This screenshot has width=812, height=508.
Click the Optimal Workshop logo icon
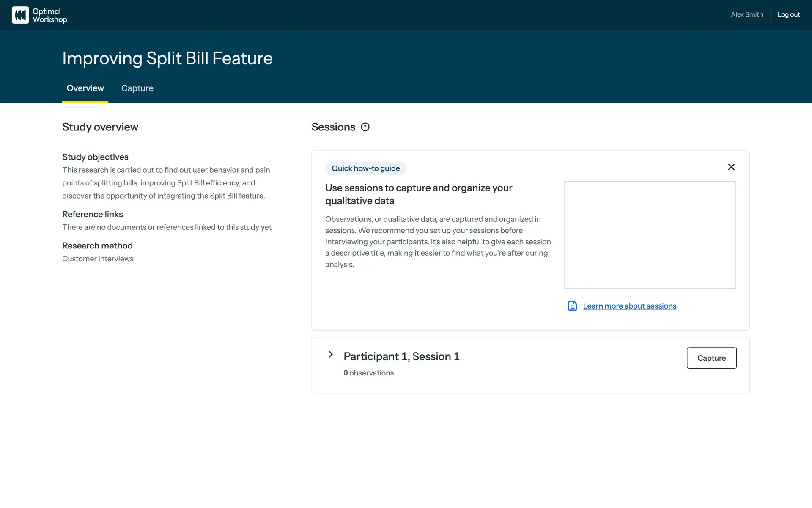coord(20,15)
